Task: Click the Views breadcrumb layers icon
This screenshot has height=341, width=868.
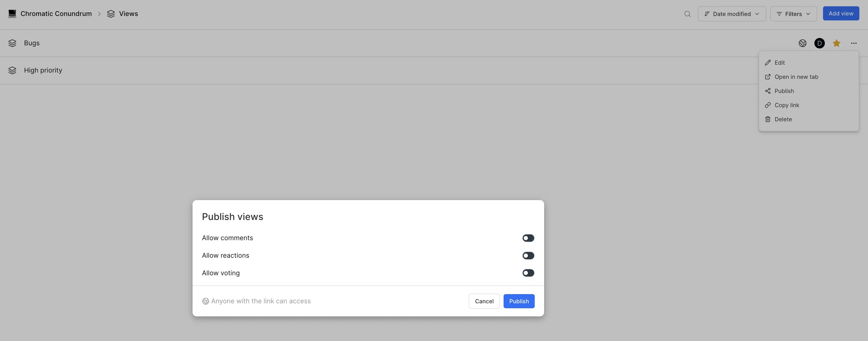Action: [x=111, y=14]
